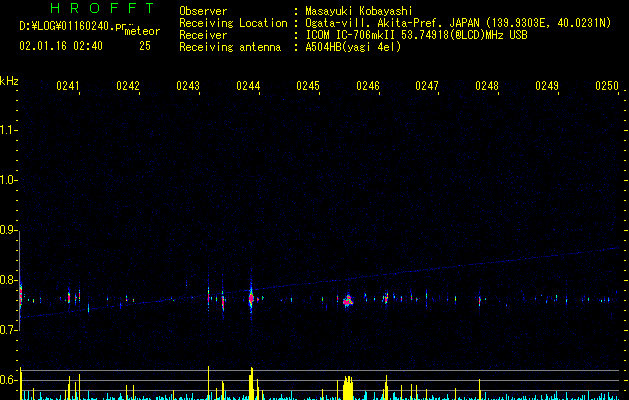
Task: Click the 1.0 kHz axis label
Action: (8, 180)
